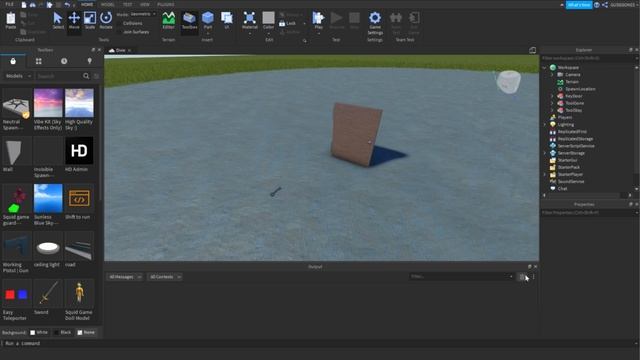This screenshot has width=640, height=360.
Task: Open Game Settings gear
Action: (x=375, y=23)
